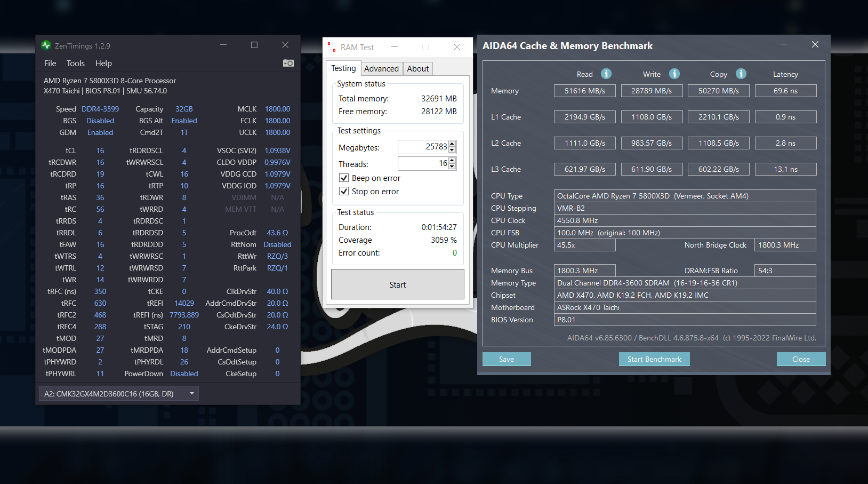Click the L1 Cache Read value 2194.9 GB/s
868x484 pixels.
tap(585, 117)
